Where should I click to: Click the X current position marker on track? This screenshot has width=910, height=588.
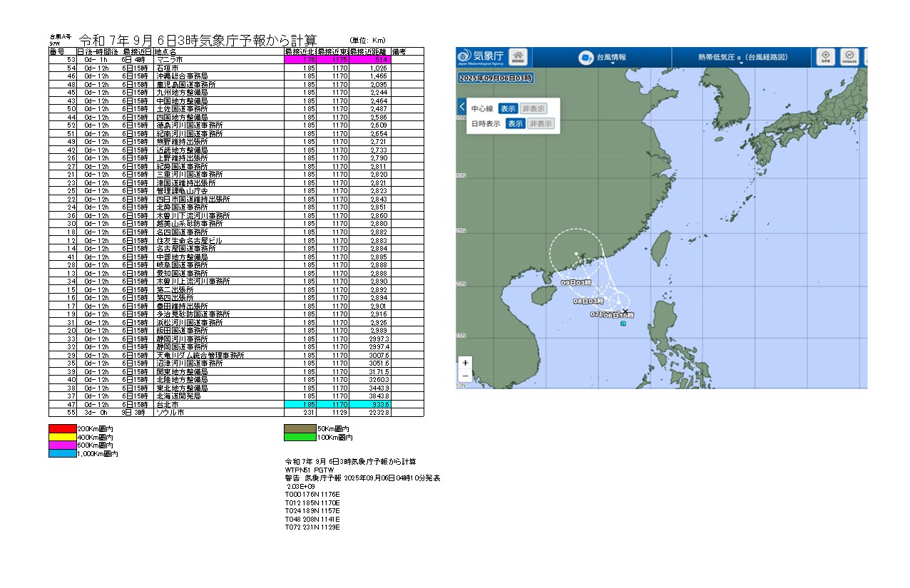(625, 310)
